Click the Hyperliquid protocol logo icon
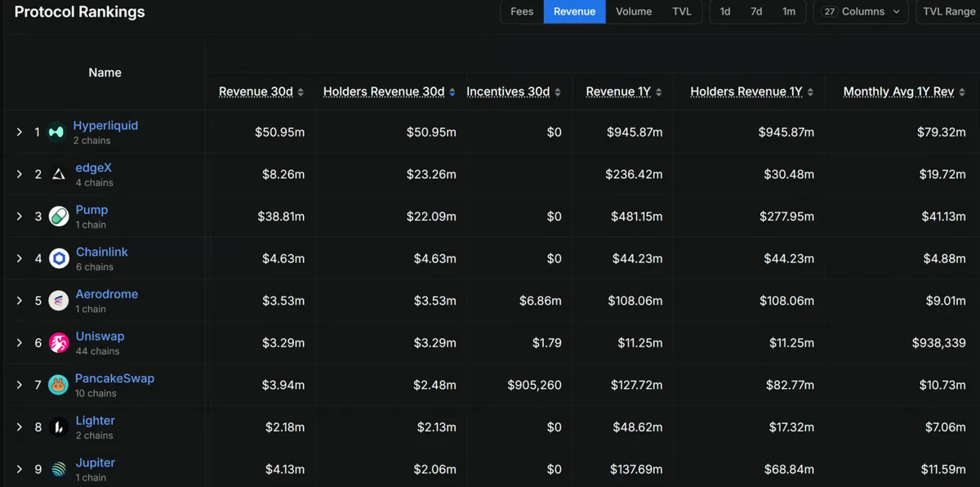Screen dimensions: 980x487 click(x=56, y=132)
